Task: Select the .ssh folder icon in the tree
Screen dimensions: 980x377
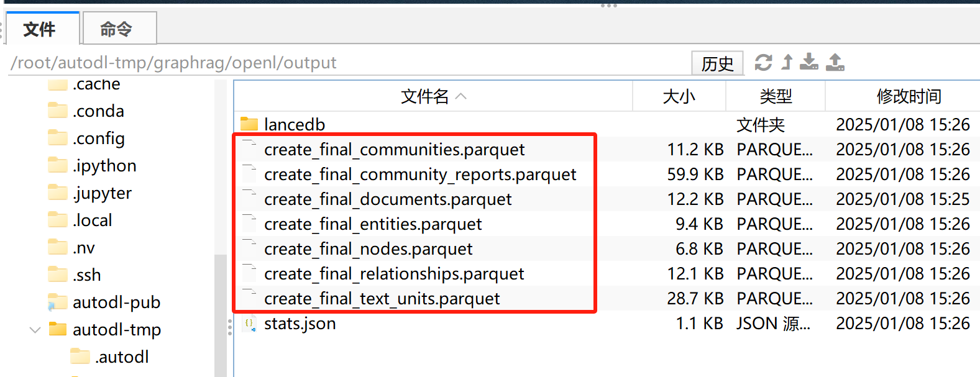Action: click(58, 275)
